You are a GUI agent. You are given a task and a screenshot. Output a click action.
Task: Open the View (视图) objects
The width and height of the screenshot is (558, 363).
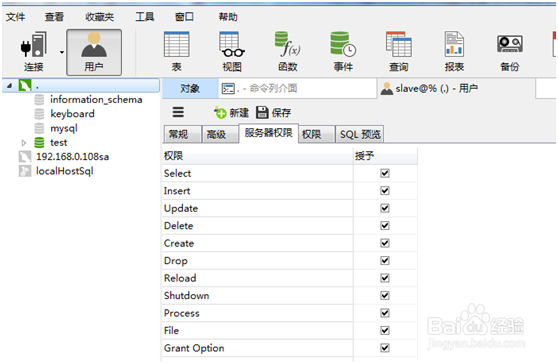(x=232, y=52)
